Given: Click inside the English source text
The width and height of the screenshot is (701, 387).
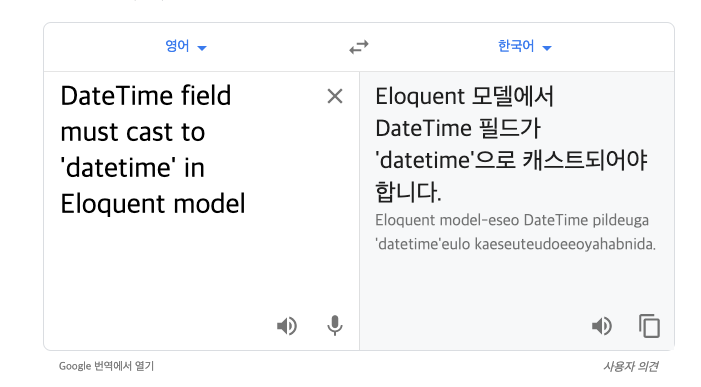Looking at the screenshot, I should 153,150.
